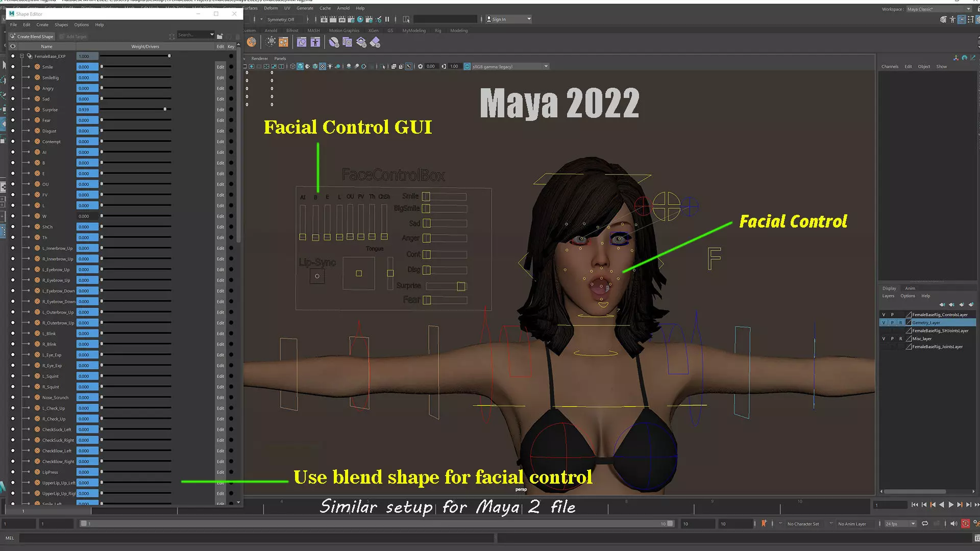Open the Sign In account dropdown
Viewport: 980px width, 551px height.
[508, 19]
